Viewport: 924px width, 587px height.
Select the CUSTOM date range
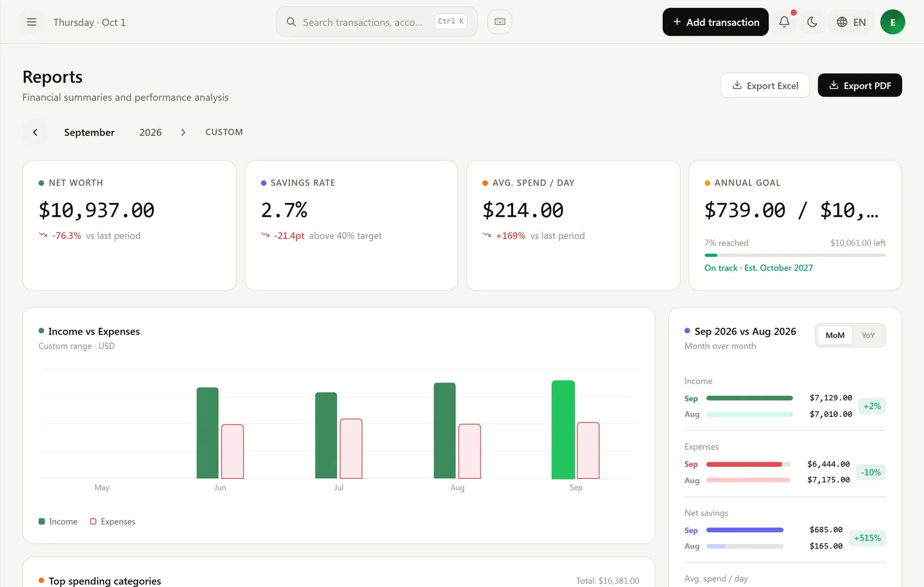click(x=224, y=132)
